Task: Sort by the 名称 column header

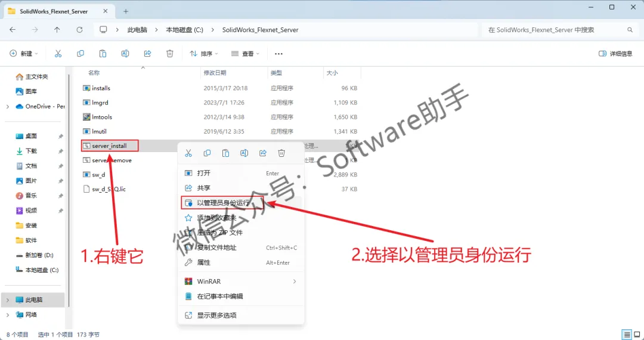Action: [94, 73]
